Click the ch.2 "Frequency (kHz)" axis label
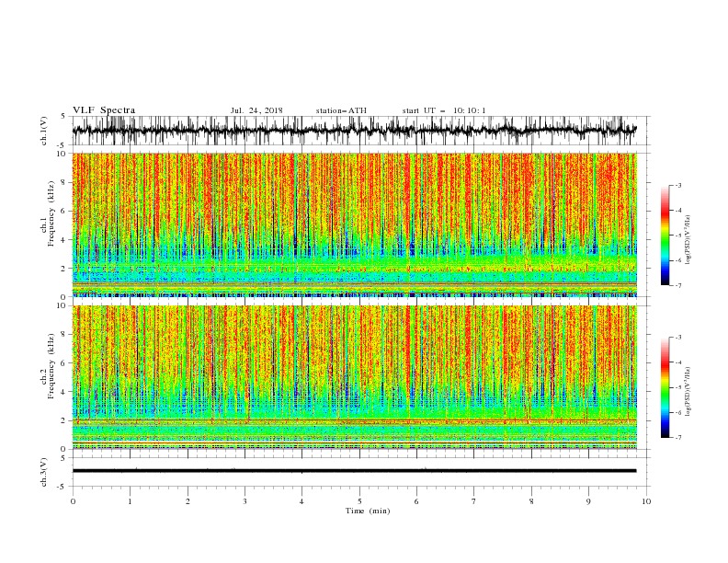Image resolution: width=728 pixels, height=563 pixels. 51,366
